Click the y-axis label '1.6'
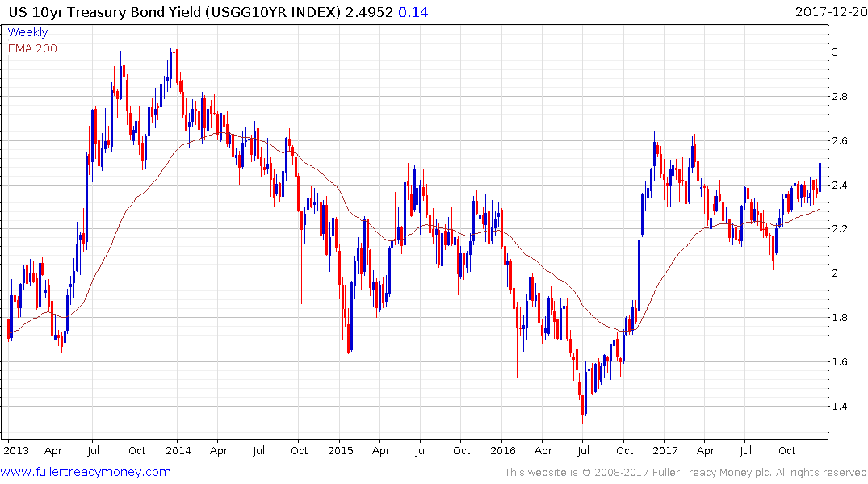This screenshot has width=868, height=484. pos(840,361)
